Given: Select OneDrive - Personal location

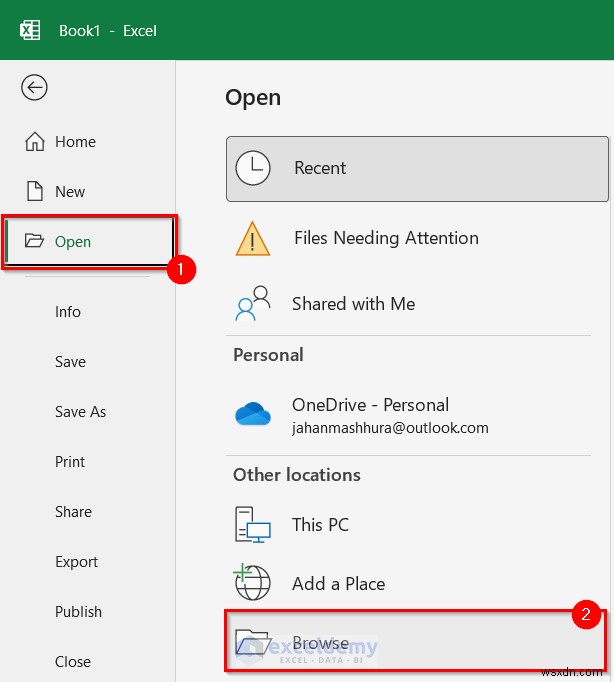Looking at the screenshot, I should [417, 415].
